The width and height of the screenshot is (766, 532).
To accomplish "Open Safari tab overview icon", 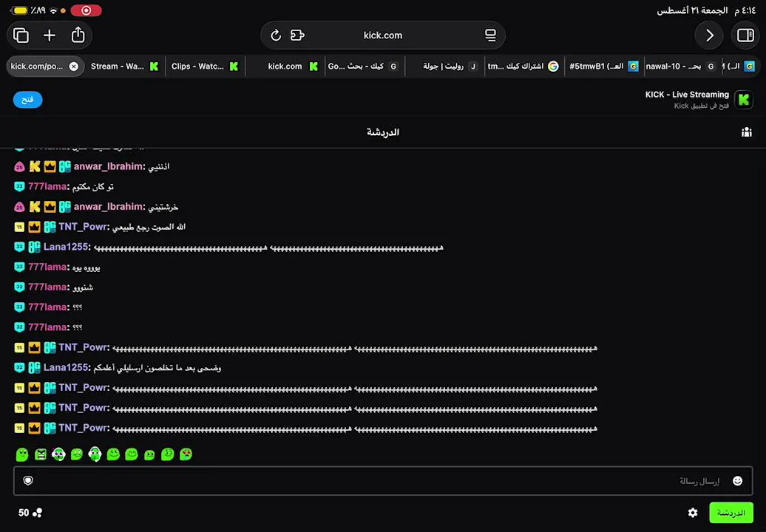I will (21, 35).
